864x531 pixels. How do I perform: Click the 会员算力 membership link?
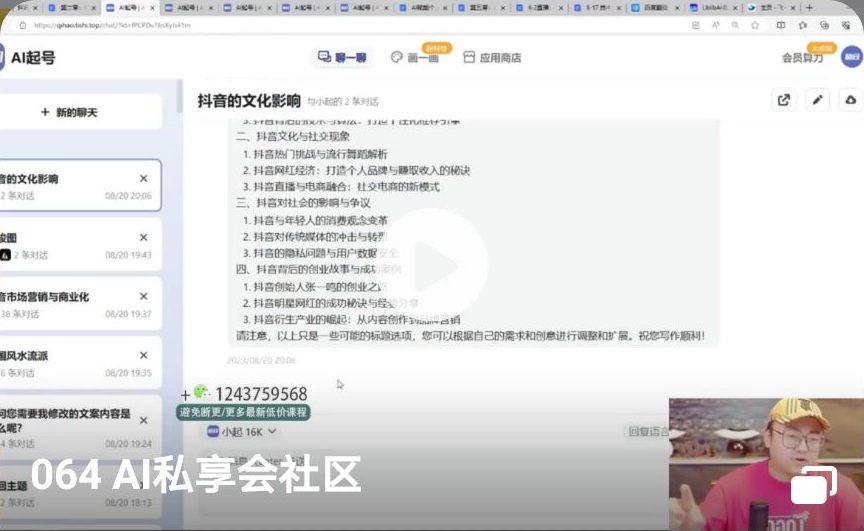click(802, 58)
